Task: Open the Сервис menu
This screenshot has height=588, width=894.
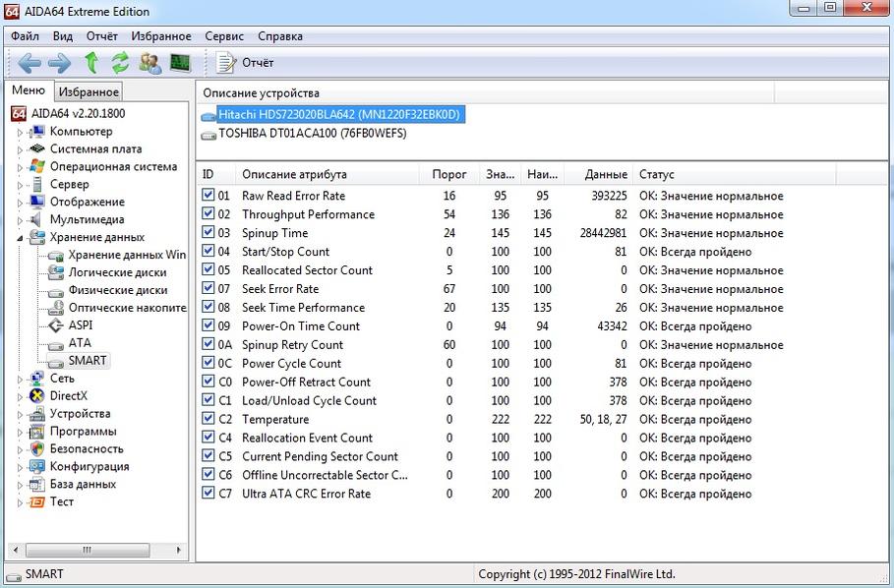Action: 224,36
